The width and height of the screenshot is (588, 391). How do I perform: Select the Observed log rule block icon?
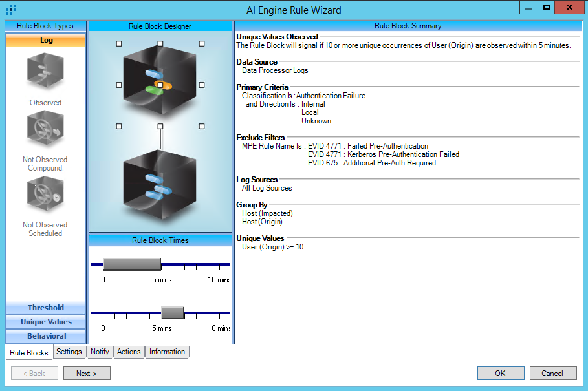(x=45, y=72)
